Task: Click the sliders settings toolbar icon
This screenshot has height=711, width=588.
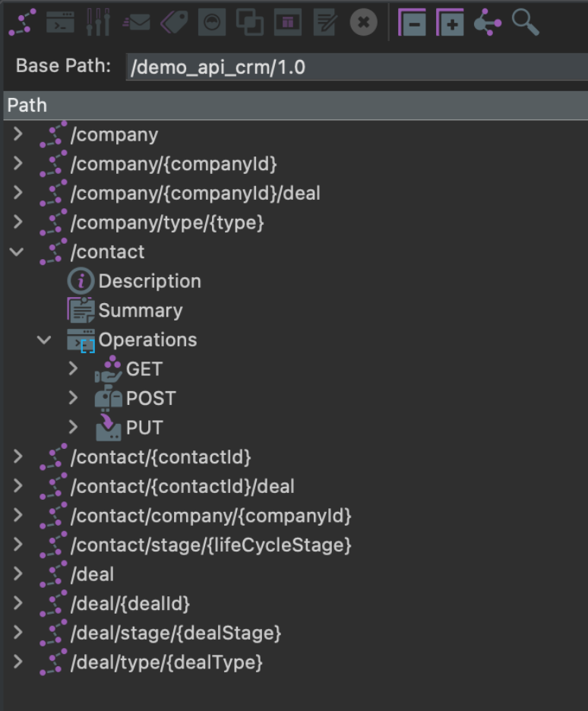Action: point(98,23)
